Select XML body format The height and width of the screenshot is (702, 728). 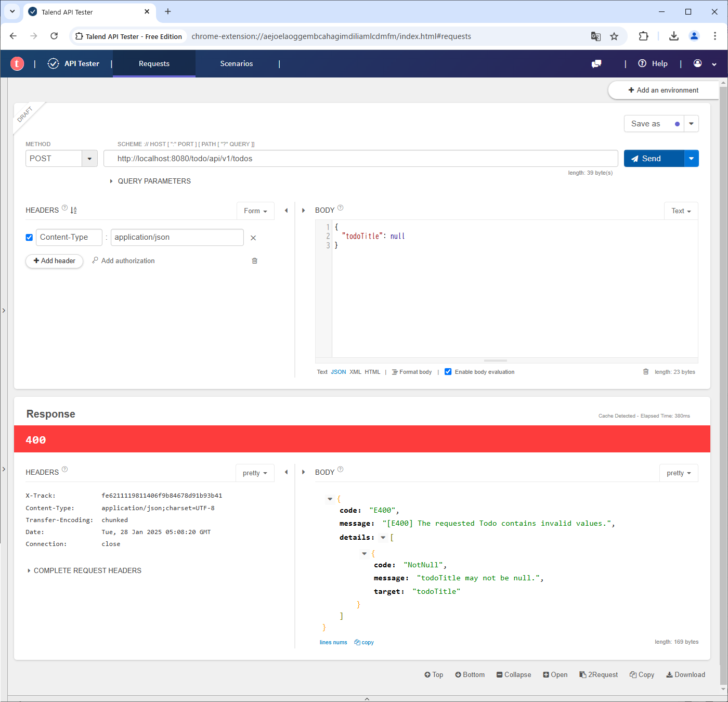(x=355, y=372)
